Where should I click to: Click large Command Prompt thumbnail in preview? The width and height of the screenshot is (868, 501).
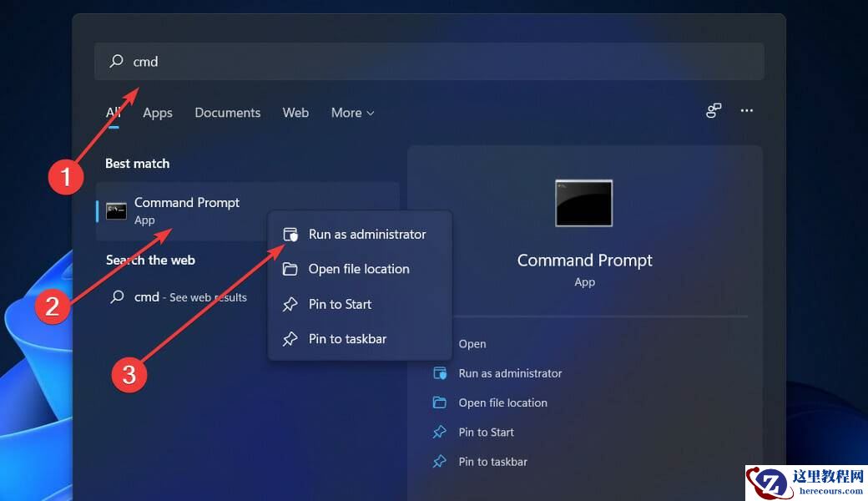584,203
